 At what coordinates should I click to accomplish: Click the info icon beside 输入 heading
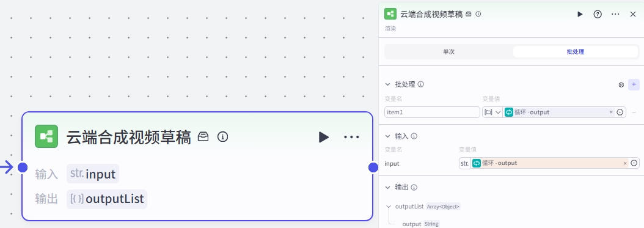pos(414,136)
